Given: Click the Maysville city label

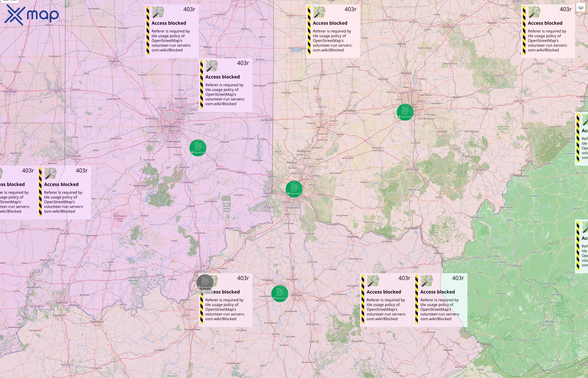Looking at the screenshot, I should 353,237.
